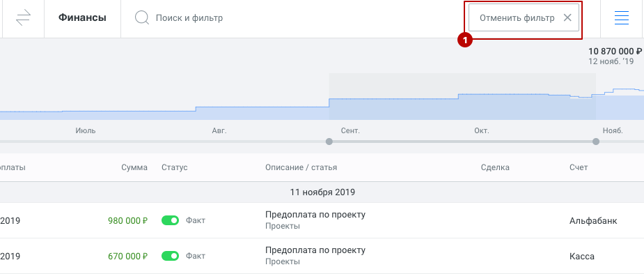Click the Описание / статья column header
Screen dimensions: 644x274
301,167
